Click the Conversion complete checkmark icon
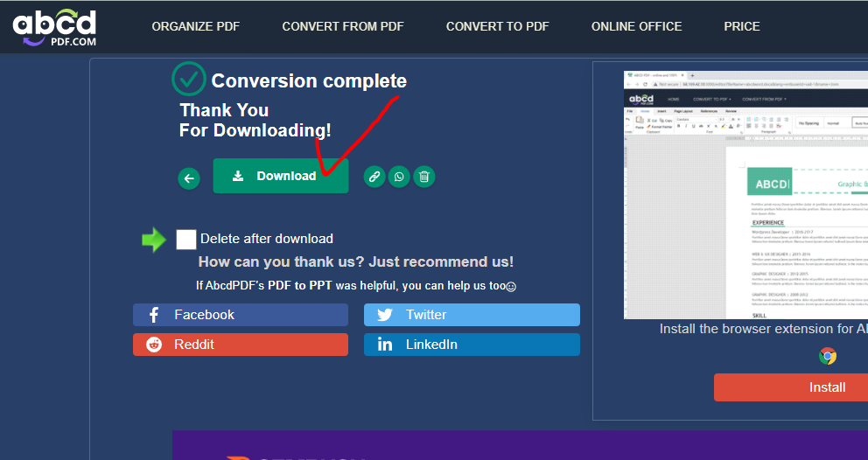Image resolution: width=868 pixels, height=460 pixels. pyautogui.click(x=189, y=80)
